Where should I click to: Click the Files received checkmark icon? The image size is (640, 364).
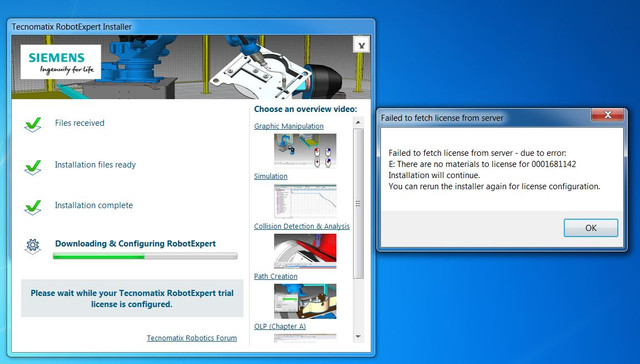click(x=33, y=124)
